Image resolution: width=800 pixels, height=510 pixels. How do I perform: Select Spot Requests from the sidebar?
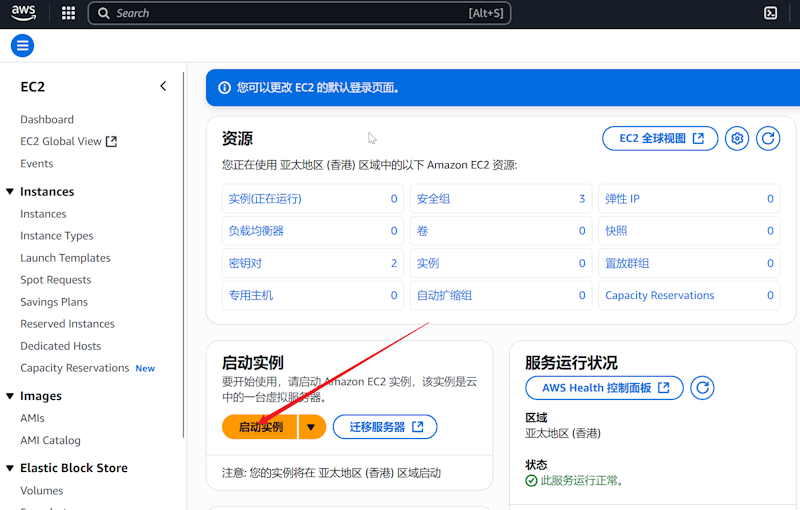[x=55, y=280]
